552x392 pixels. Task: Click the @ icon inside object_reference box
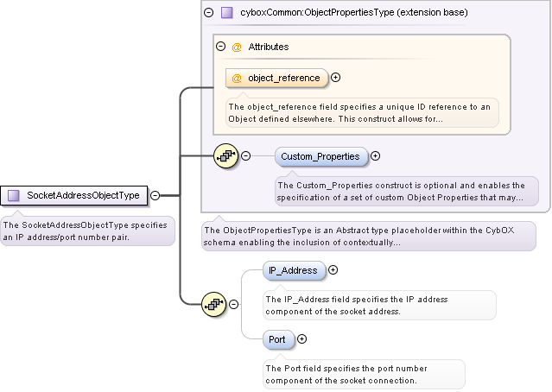click(x=237, y=78)
